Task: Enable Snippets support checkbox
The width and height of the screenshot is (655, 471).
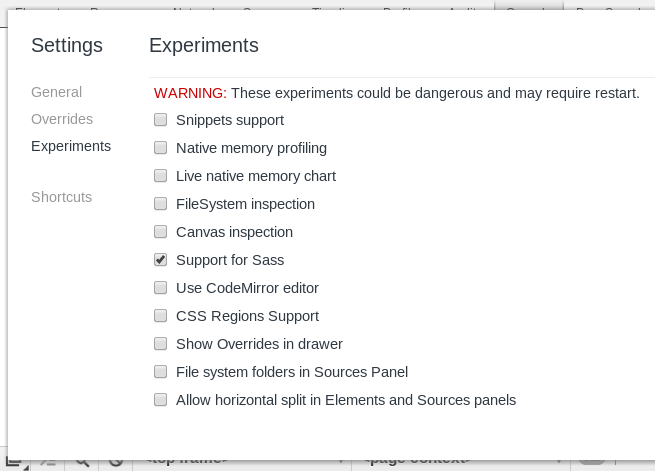Action: coord(160,120)
